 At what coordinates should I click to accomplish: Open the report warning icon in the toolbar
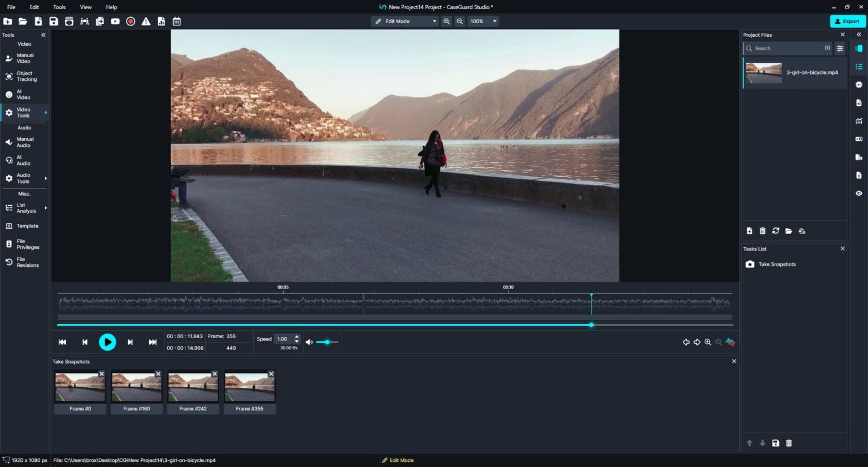tap(146, 21)
